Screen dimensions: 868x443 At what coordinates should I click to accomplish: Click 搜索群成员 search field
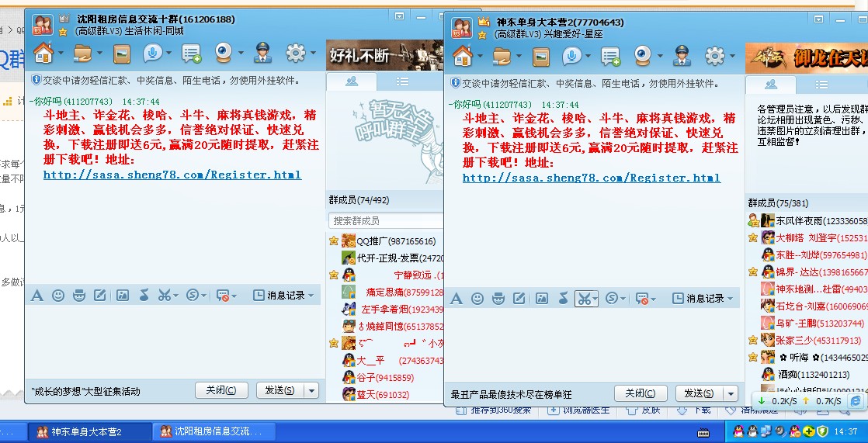(x=386, y=220)
